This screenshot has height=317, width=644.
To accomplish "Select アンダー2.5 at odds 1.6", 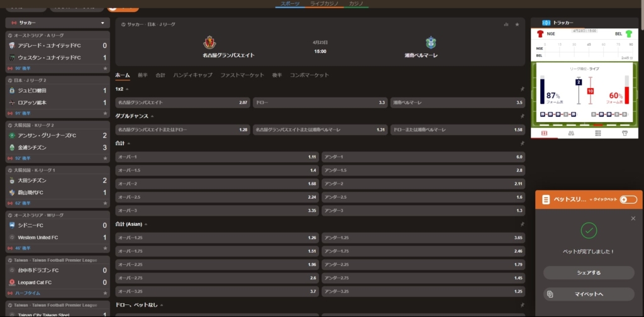I will (423, 197).
